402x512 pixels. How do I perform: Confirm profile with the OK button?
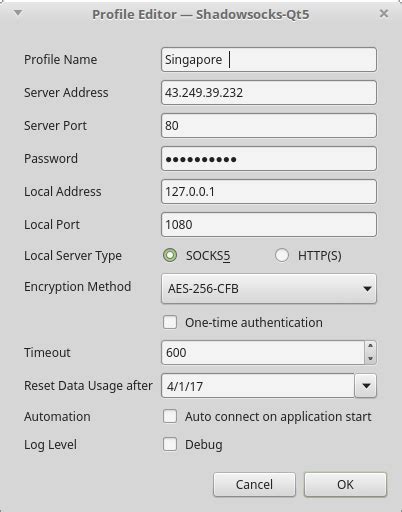pos(345,484)
